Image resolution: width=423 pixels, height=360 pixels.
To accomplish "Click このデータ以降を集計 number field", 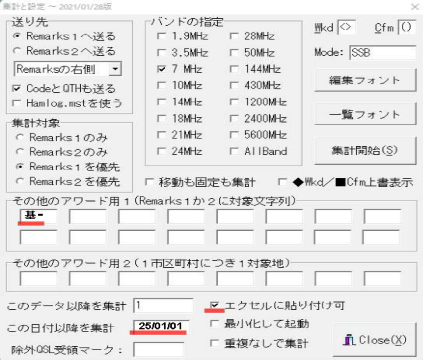I will point(163,305).
